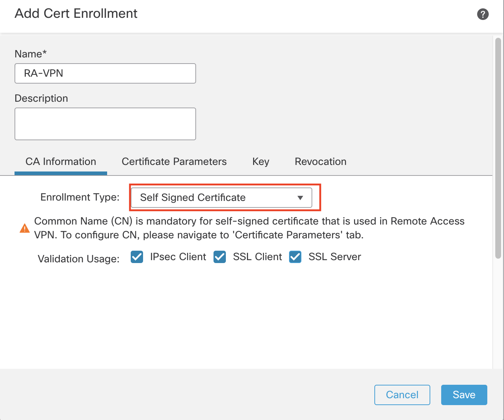The image size is (504, 420).
Task: Open the Revocation tab
Action: coord(320,162)
